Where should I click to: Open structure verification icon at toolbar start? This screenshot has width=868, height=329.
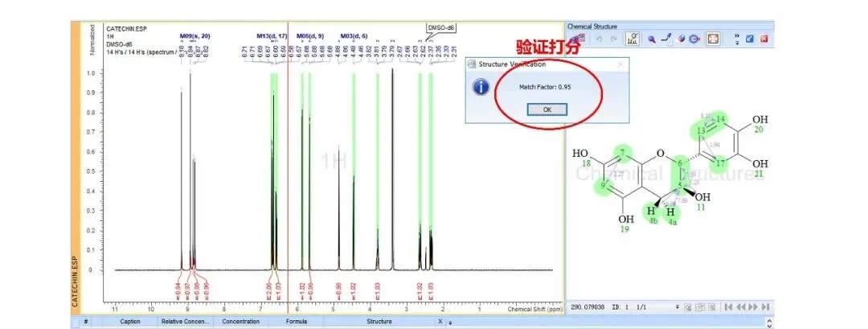click(x=578, y=39)
